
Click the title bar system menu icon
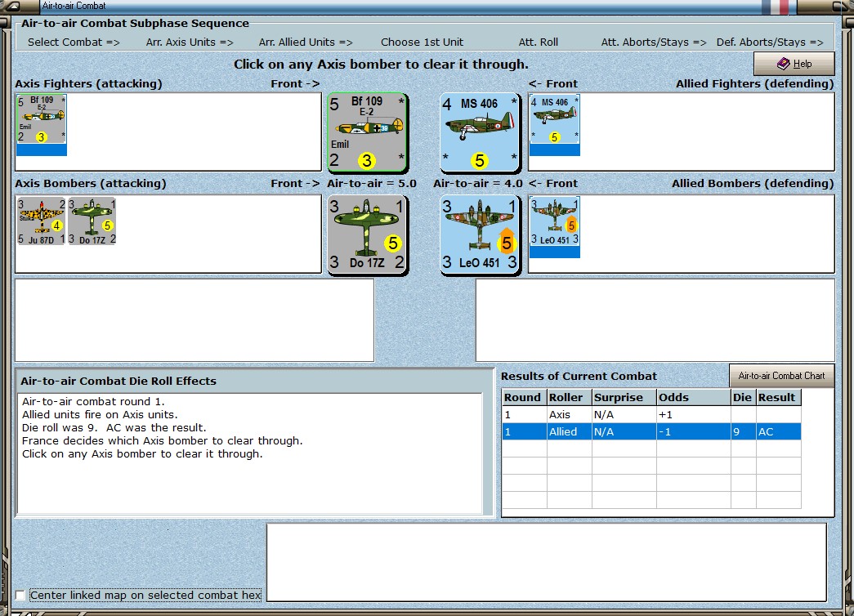tap(12, 6)
